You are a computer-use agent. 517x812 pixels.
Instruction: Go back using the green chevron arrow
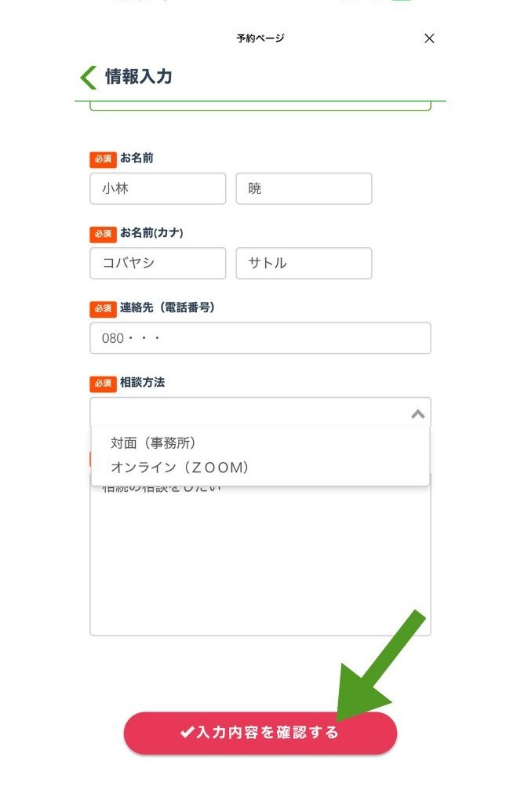(89, 77)
